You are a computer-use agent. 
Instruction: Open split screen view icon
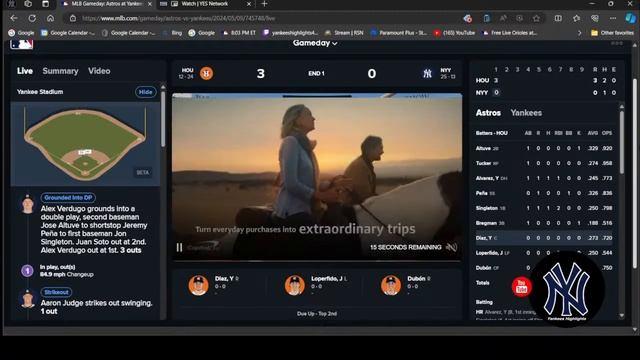pyautogui.click(x=558, y=18)
